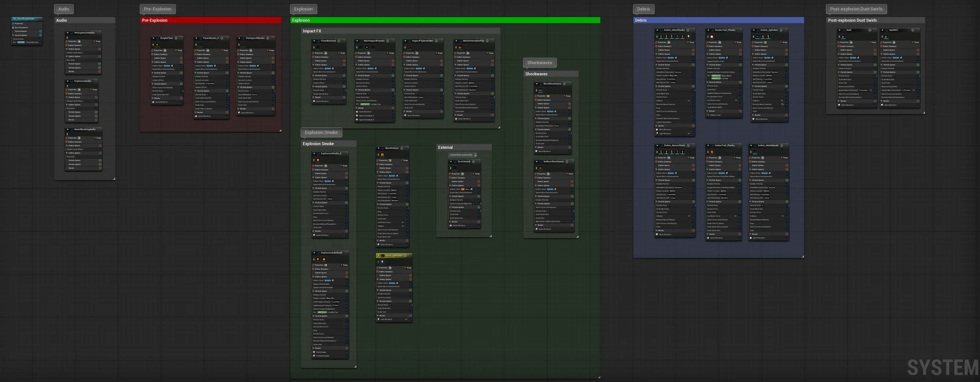The height and width of the screenshot is (382, 980).
Task: Click the circle icon beside Debris_MainPlanks title
Action: coord(688,30)
